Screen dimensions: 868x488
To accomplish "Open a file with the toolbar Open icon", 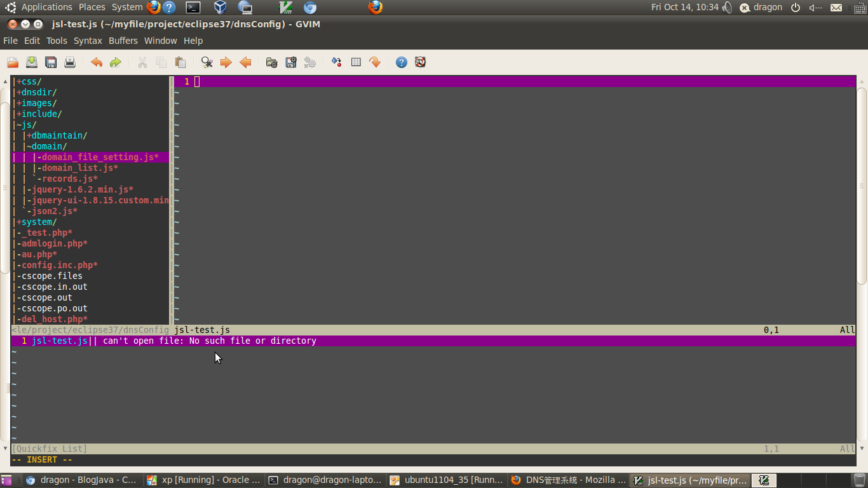I will [x=13, y=62].
